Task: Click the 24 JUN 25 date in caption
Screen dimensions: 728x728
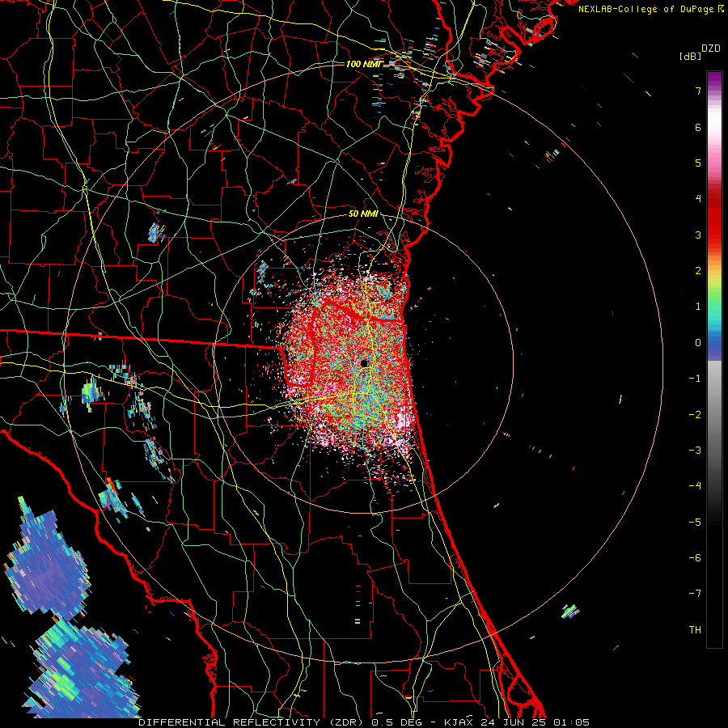Action: click(513, 722)
